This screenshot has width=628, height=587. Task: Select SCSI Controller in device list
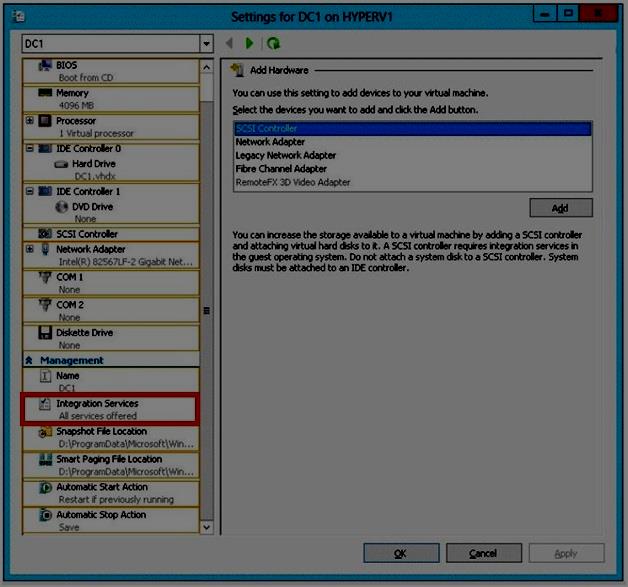point(412,129)
